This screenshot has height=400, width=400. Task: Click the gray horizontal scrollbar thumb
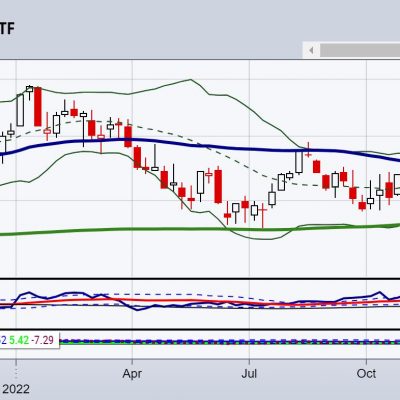360,50
